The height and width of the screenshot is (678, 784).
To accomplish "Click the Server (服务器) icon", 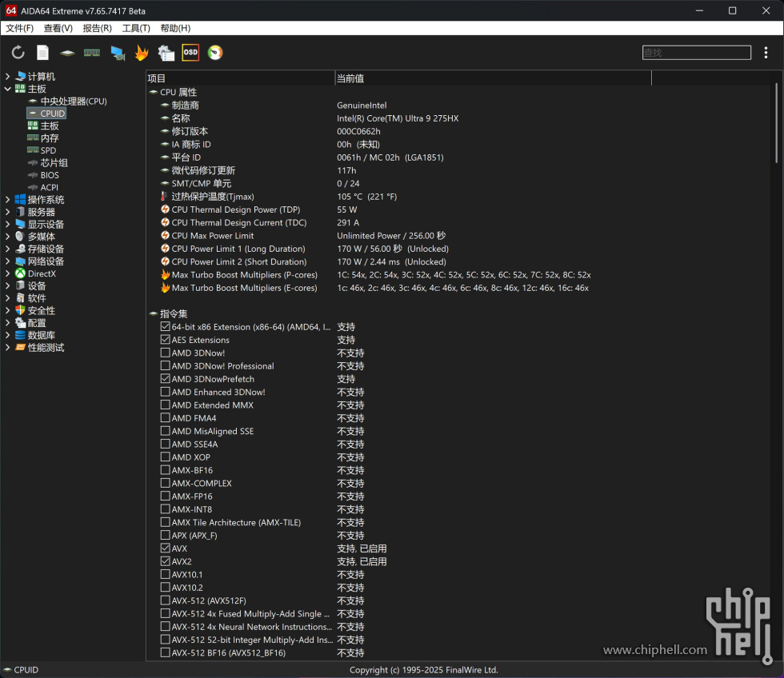I will pyautogui.click(x=21, y=212).
